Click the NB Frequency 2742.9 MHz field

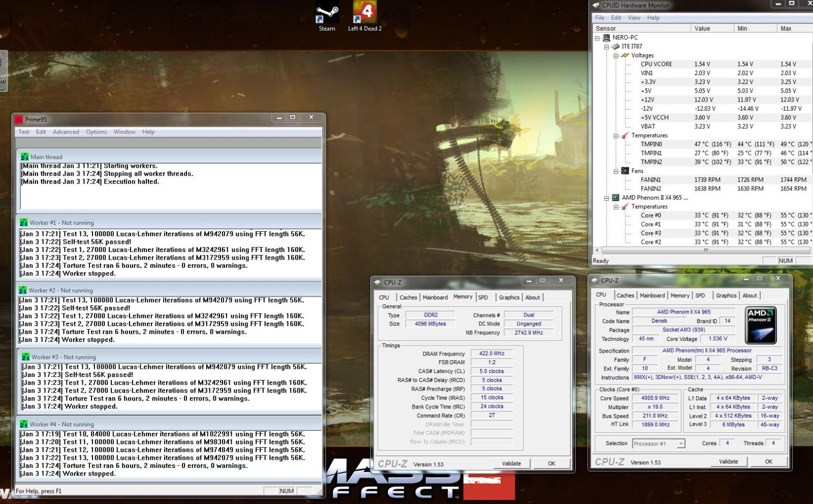pyautogui.click(x=528, y=333)
